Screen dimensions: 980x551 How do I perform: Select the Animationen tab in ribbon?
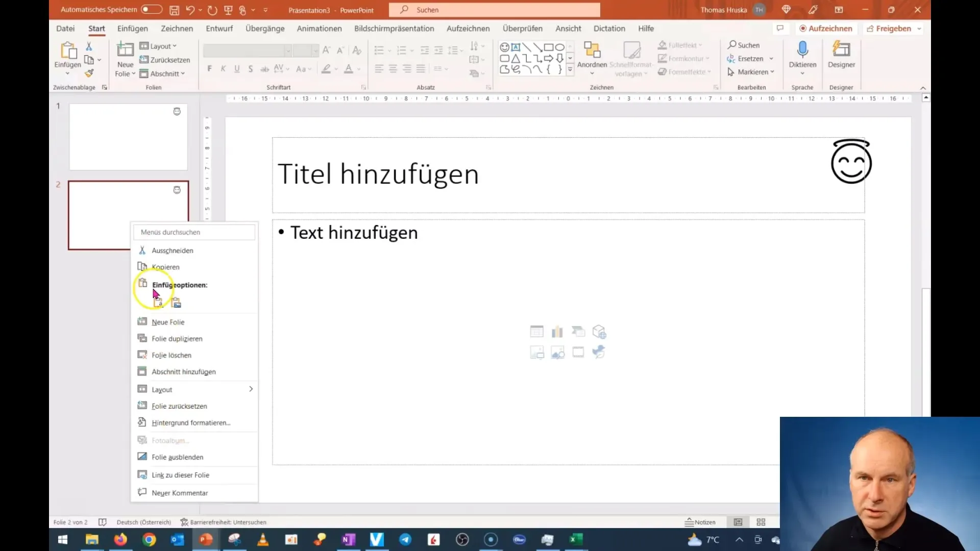click(318, 28)
